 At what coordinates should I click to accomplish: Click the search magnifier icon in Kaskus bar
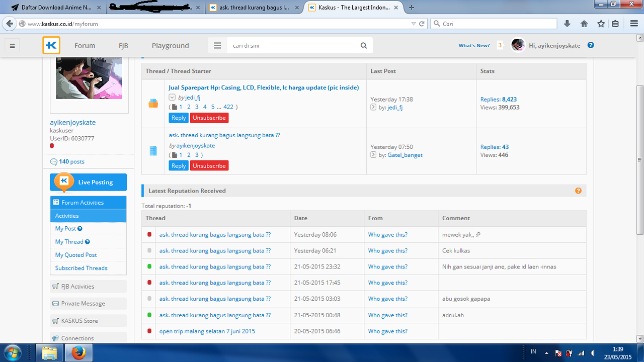tap(364, 46)
